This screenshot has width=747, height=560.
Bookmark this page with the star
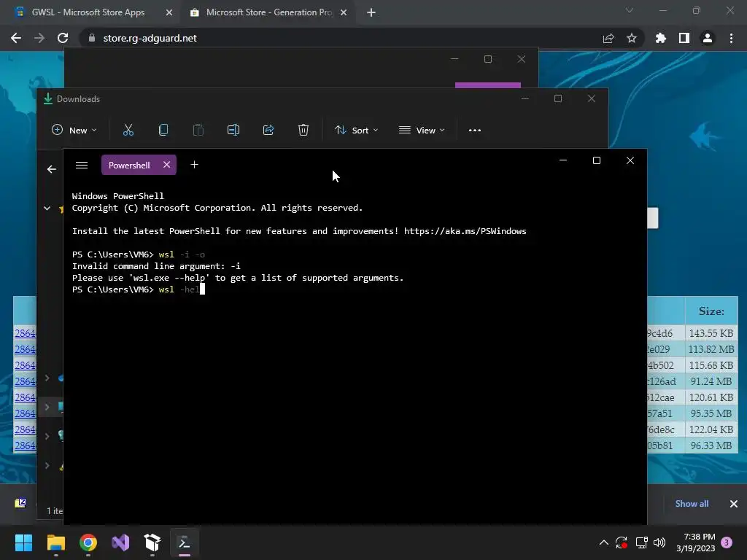tap(632, 38)
